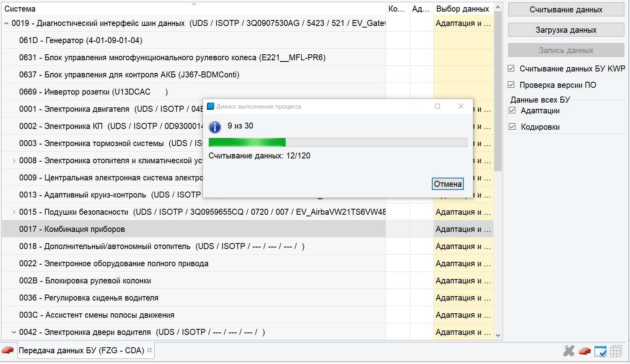This screenshot has width=630, height=364.
Task: Click the 'Считывание данных' button
Action: 566,10
